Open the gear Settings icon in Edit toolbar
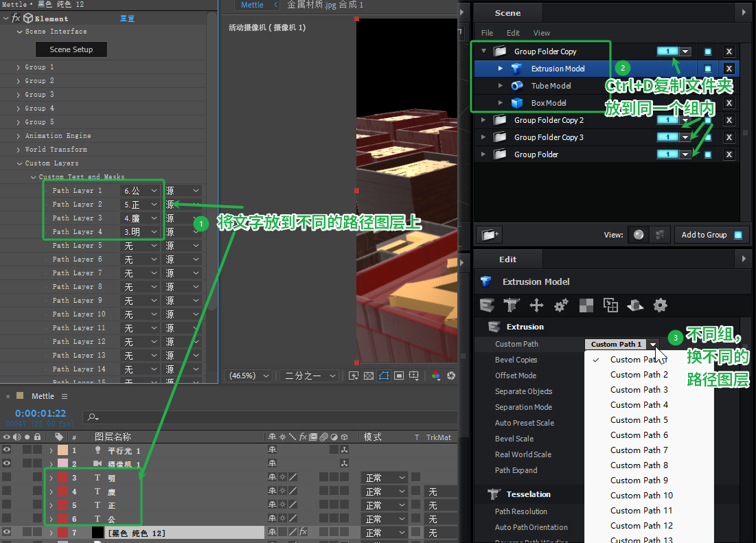The image size is (756, 543). 660,305
